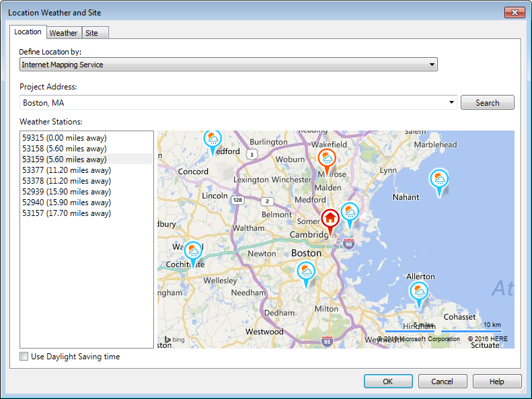Open the Define Location by dropdown
The image size is (532, 399).
coord(229,65)
